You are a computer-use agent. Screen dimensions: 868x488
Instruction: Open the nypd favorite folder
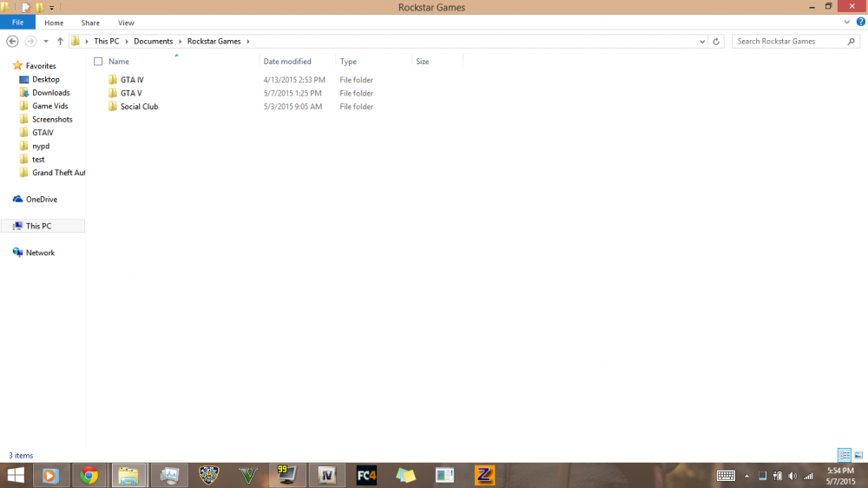coord(41,146)
